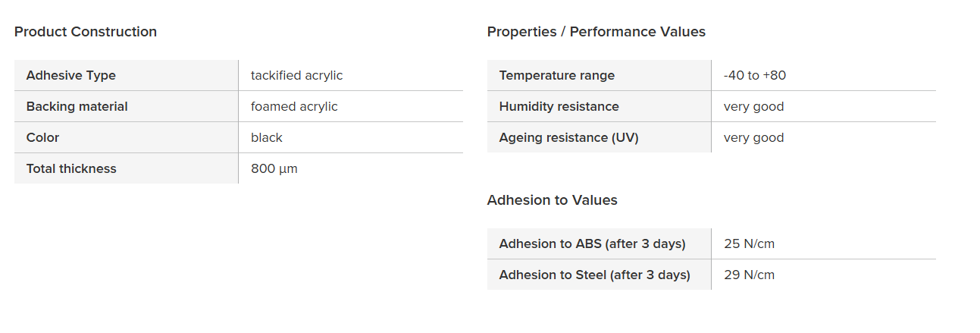Select the Temperature range label

click(x=556, y=75)
